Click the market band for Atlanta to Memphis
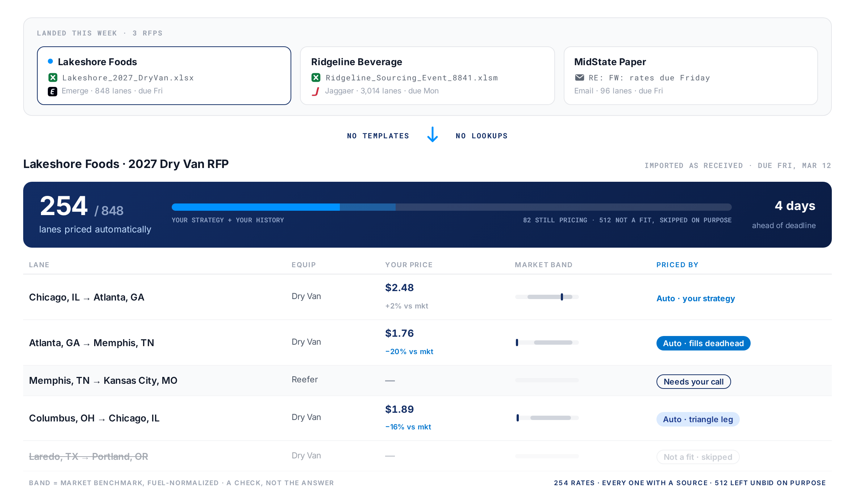The width and height of the screenshot is (855, 504). [x=547, y=343]
